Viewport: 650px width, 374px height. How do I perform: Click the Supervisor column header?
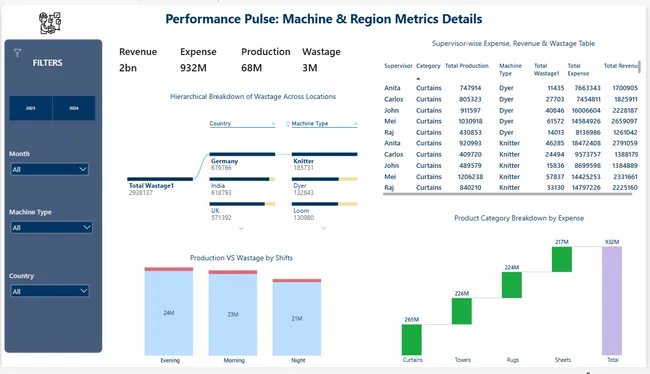click(x=398, y=66)
